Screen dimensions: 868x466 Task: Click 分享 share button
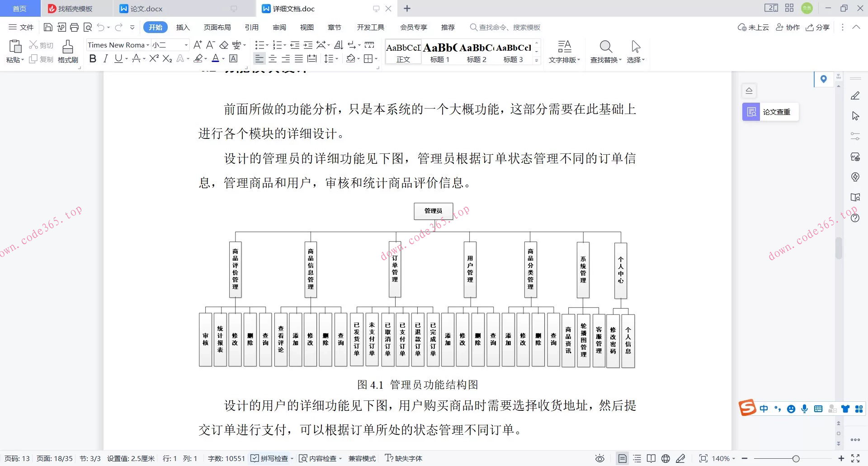(x=818, y=27)
